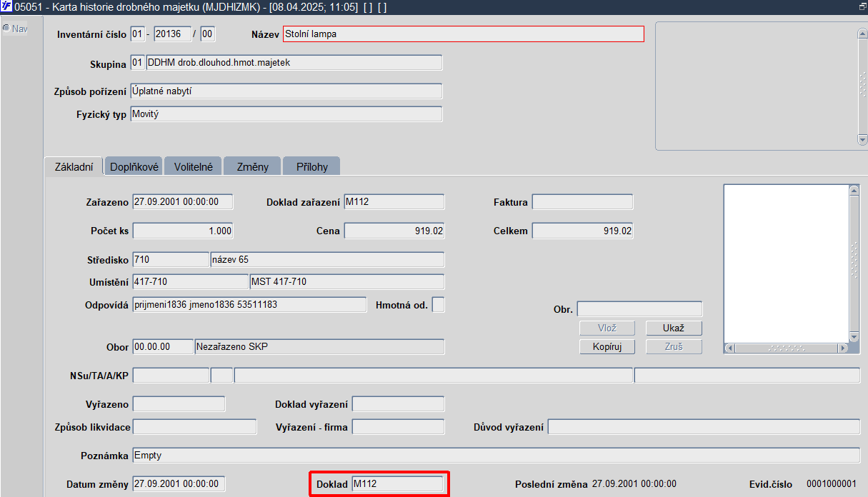Open the Přílohy tab
Image resolution: width=868 pixels, height=497 pixels.
coord(311,166)
